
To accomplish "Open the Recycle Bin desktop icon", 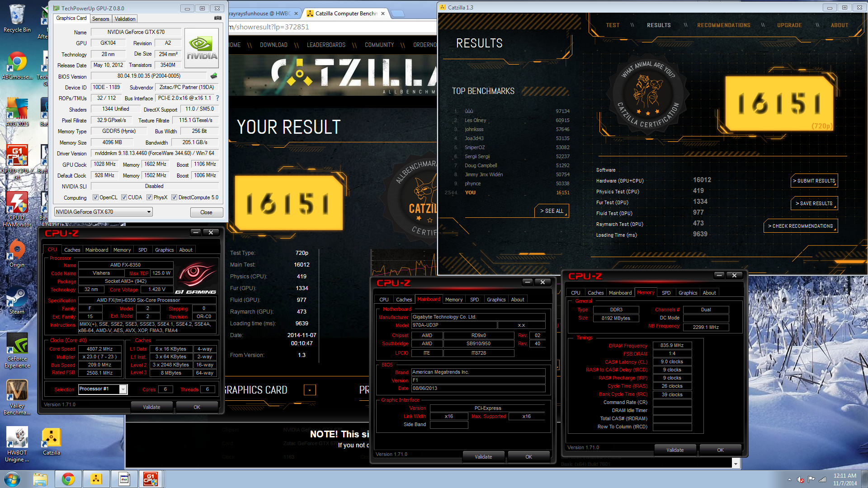I will point(17,18).
